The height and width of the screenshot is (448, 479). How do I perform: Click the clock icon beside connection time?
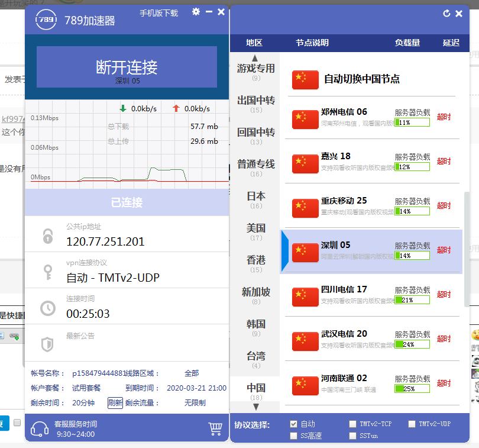coord(48,308)
